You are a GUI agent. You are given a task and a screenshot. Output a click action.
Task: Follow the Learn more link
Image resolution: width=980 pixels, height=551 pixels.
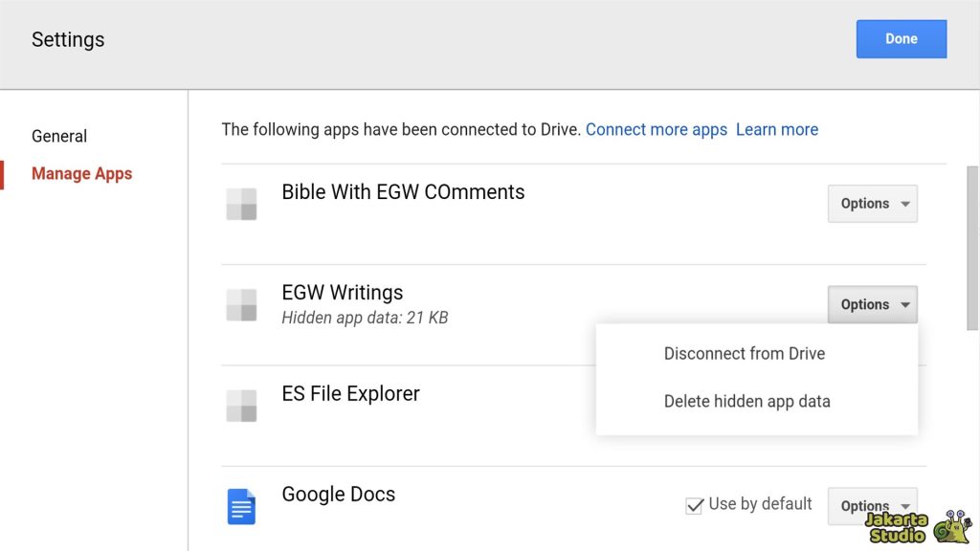[x=777, y=129]
